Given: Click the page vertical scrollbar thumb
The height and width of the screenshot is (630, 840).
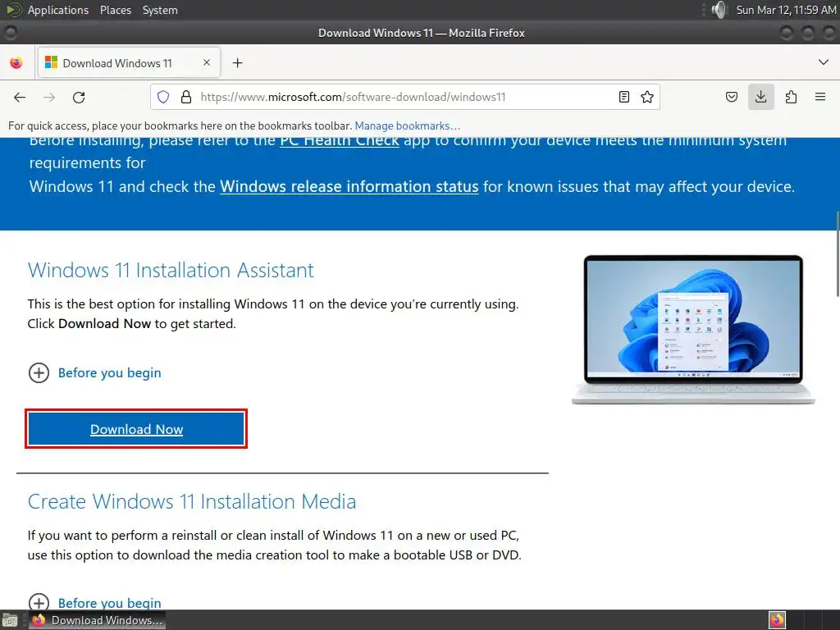Looking at the screenshot, I should 838,253.
